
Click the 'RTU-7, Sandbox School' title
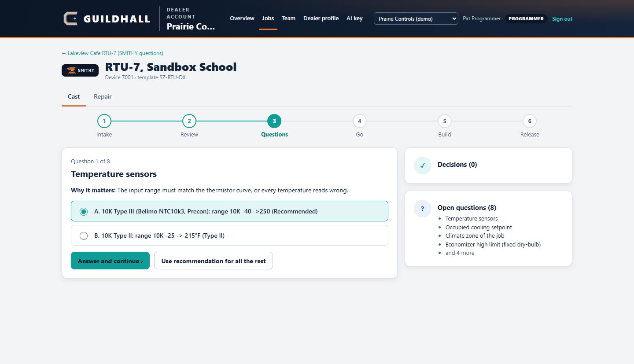(x=171, y=67)
